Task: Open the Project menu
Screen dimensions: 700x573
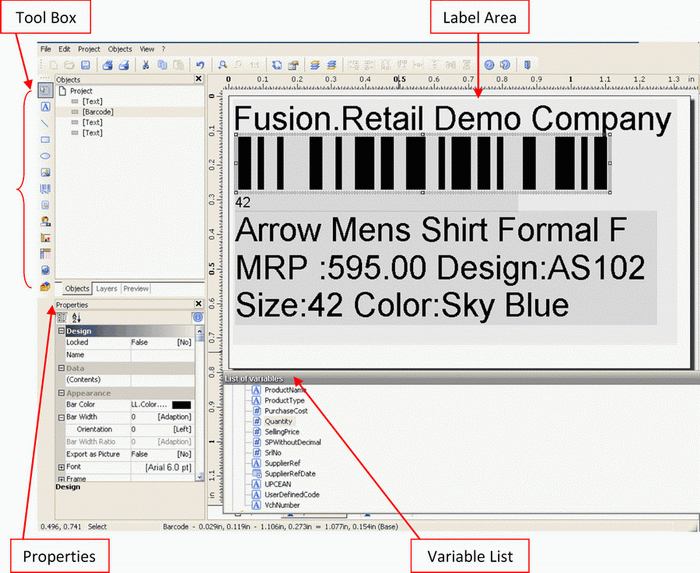Action: (x=89, y=48)
